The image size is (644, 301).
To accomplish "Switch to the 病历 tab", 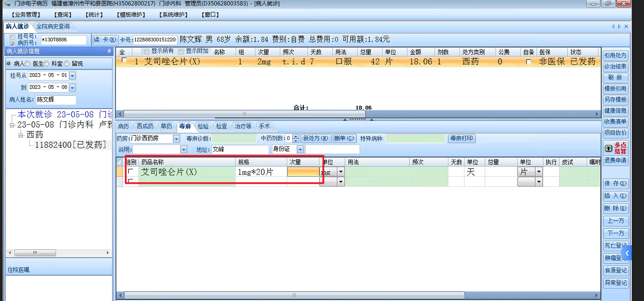I will 123,126.
